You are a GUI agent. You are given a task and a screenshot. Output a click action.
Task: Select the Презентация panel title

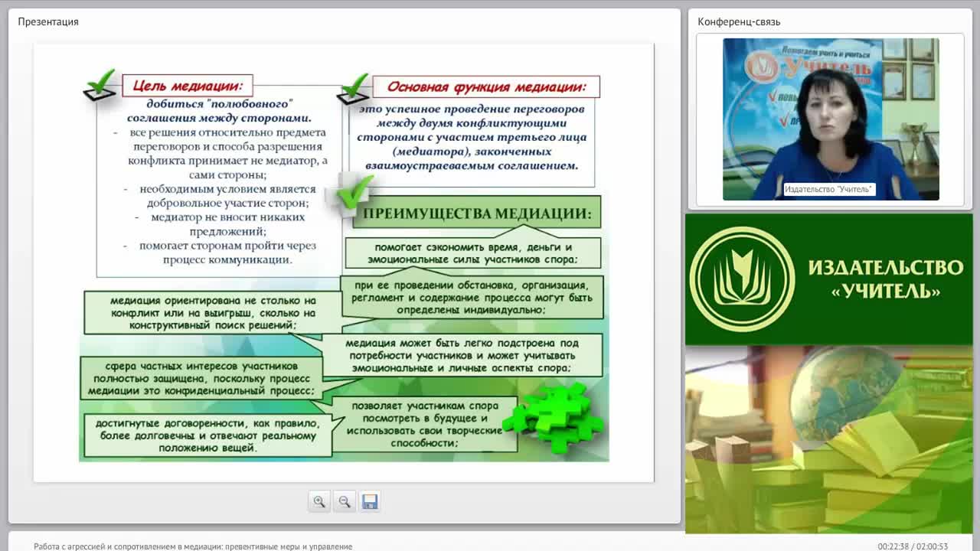pyautogui.click(x=48, y=21)
